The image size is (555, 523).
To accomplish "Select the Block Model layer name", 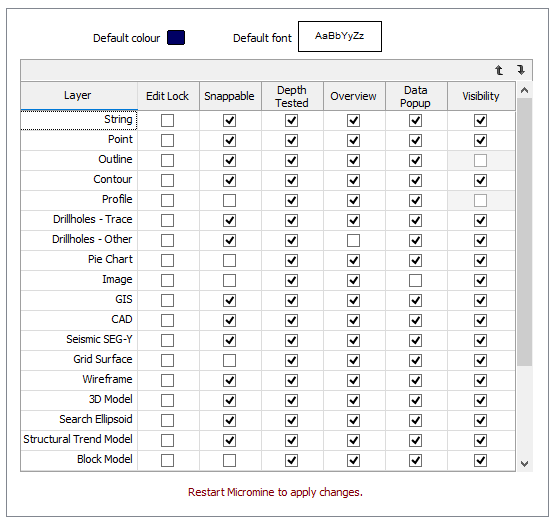I will [x=79, y=460].
